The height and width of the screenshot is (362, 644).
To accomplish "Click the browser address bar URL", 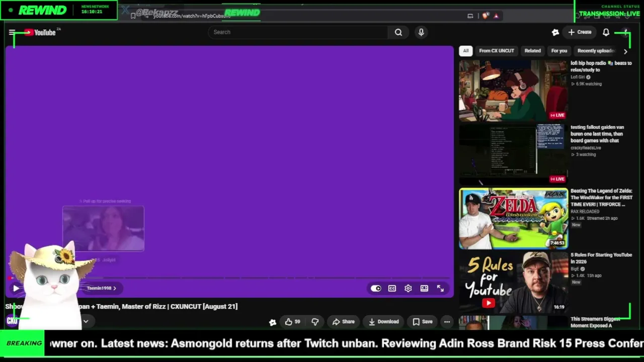I will coord(192,16).
